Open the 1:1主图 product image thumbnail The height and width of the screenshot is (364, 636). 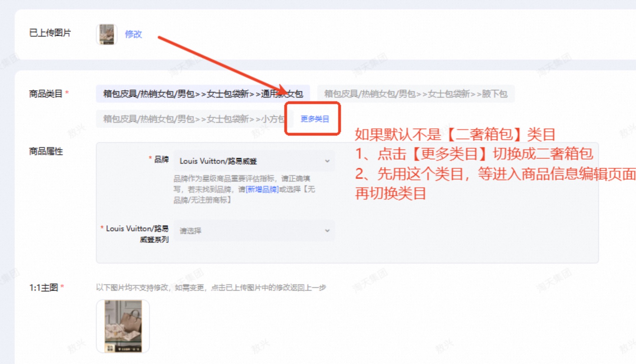coord(123,326)
